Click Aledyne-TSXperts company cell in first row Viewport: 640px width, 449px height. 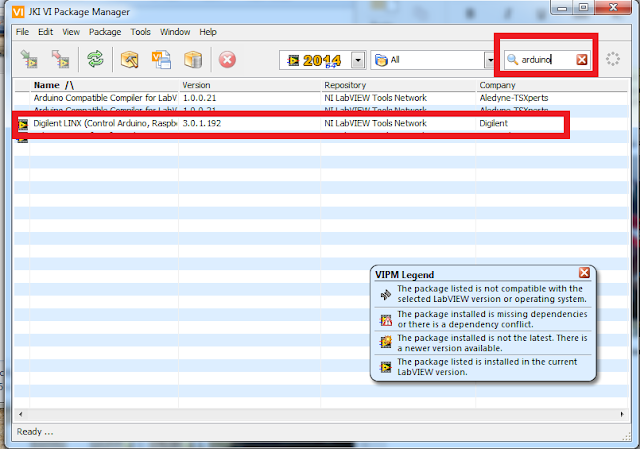[513, 98]
